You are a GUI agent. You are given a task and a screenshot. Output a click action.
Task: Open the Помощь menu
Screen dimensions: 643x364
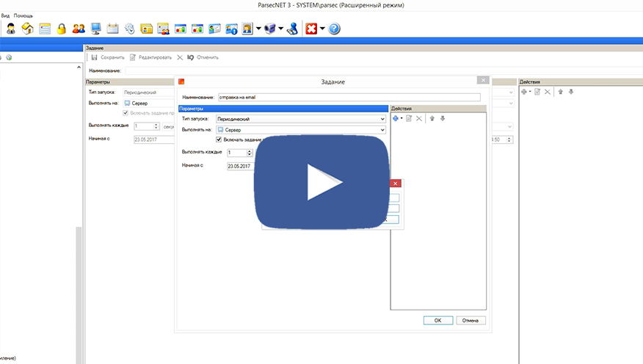click(23, 15)
